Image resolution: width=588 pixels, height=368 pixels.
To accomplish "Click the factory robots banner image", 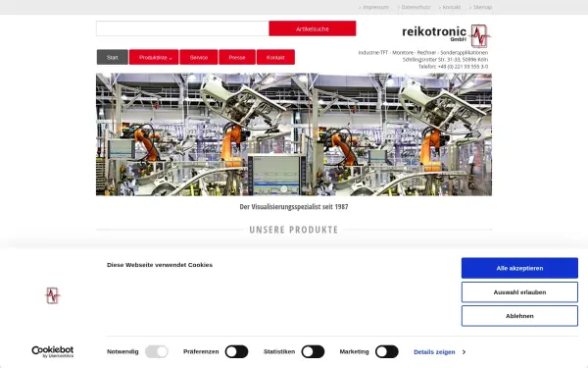I will 294,134.
